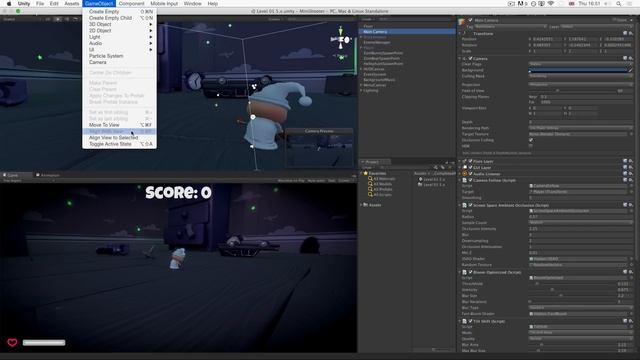Toggle the Audio Listener enabled checkbox

tap(471, 173)
